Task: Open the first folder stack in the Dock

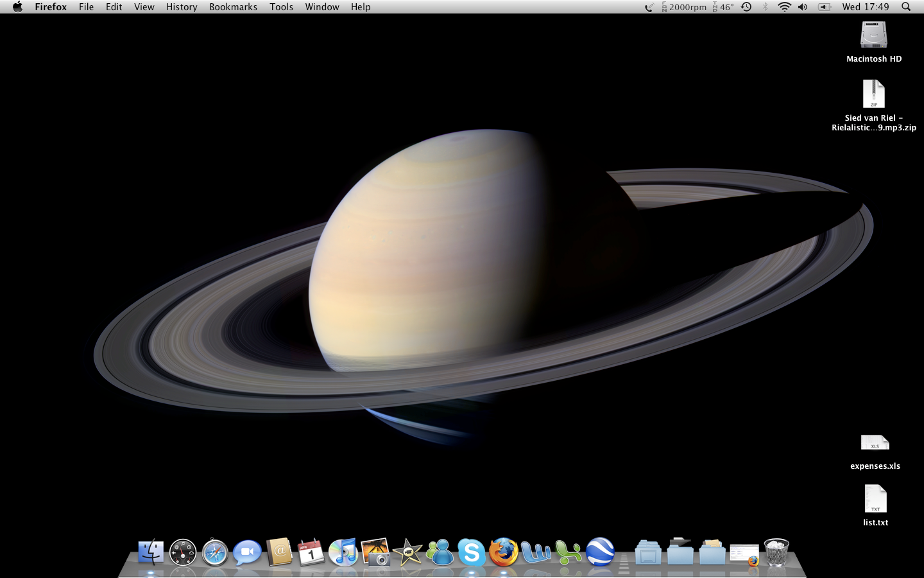Action: (x=648, y=552)
